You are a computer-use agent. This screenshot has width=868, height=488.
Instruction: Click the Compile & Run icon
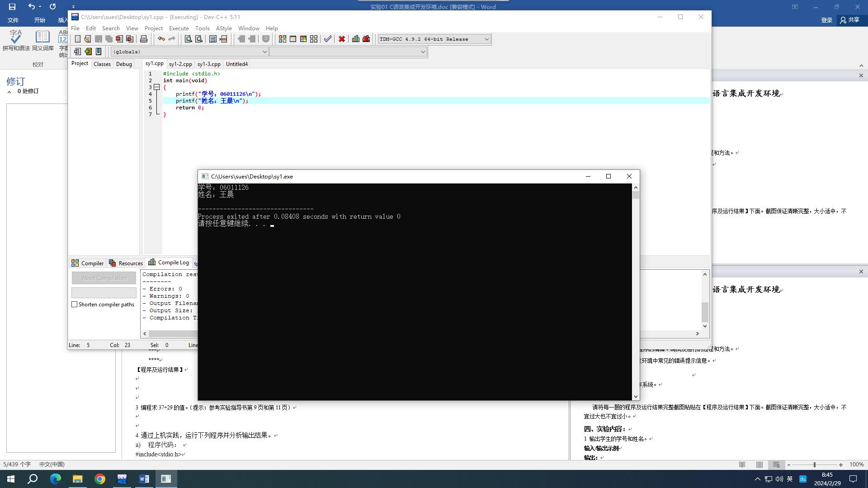point(303,39)
